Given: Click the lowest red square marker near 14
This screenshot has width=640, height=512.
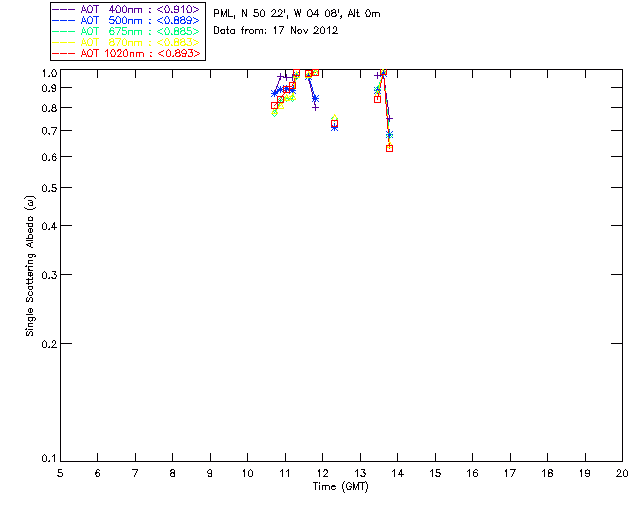Looking at the screenshot, I should click(389, 148).
